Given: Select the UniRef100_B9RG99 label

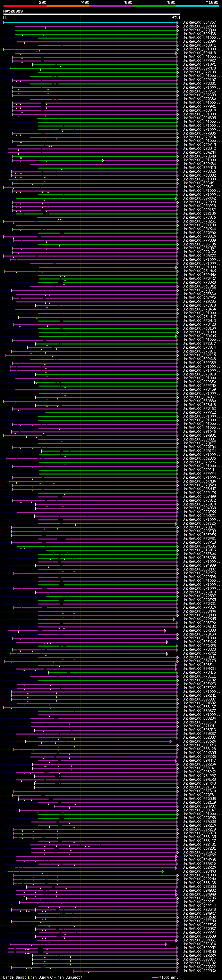Looking at the screenshot, I should point(199,95).
